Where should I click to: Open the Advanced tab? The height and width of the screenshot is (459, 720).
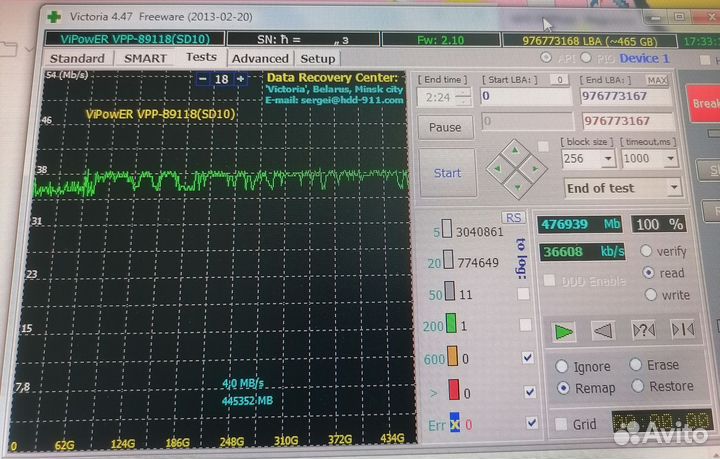pos(260,59)
